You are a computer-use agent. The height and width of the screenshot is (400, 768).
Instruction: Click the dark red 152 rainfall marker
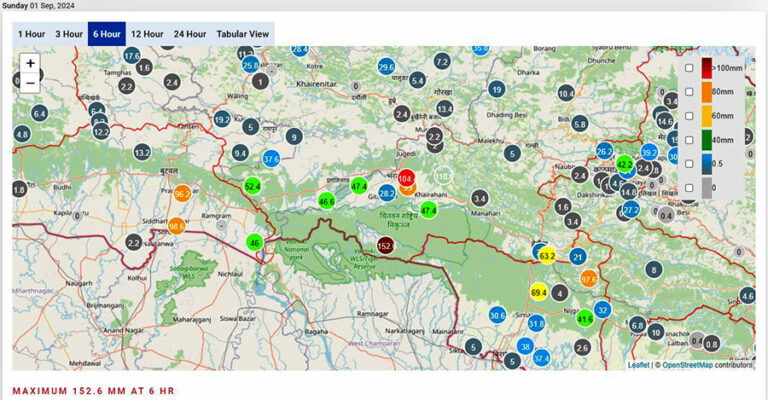(385, 246)
